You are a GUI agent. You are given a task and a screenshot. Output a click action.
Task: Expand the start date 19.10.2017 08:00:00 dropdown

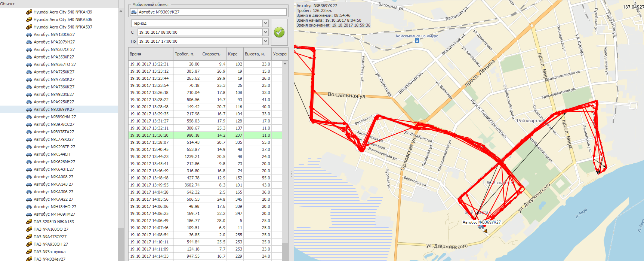pos(265,32)
